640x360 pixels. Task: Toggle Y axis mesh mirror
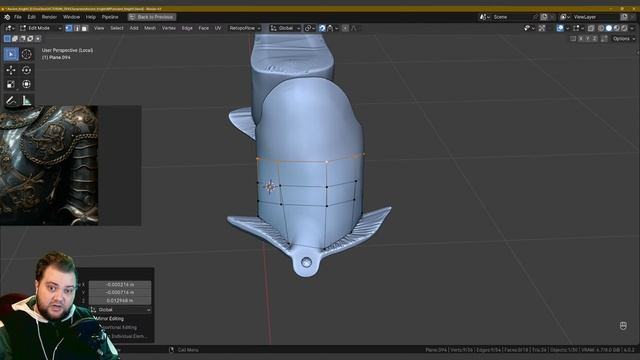click(588, 38)
